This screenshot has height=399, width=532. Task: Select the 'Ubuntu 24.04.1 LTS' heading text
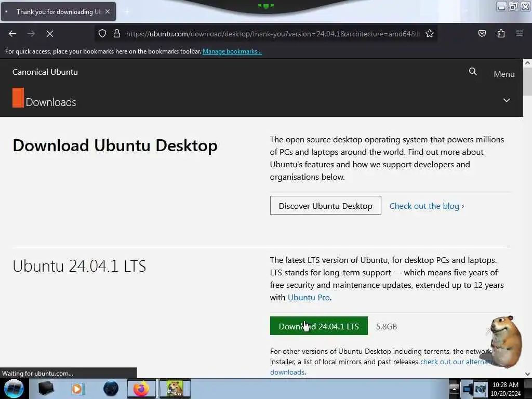tap(79, 266)
